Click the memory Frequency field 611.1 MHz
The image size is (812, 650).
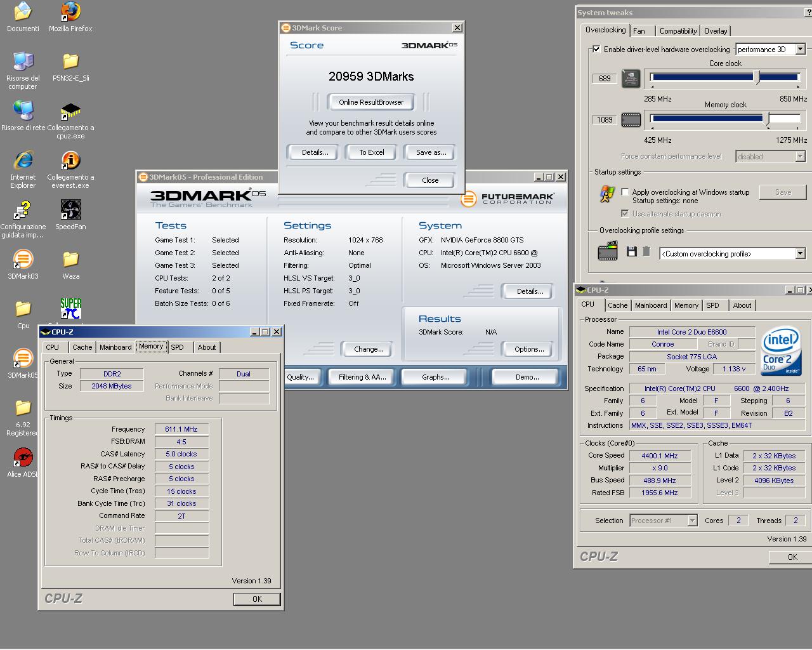coord(181,429)
